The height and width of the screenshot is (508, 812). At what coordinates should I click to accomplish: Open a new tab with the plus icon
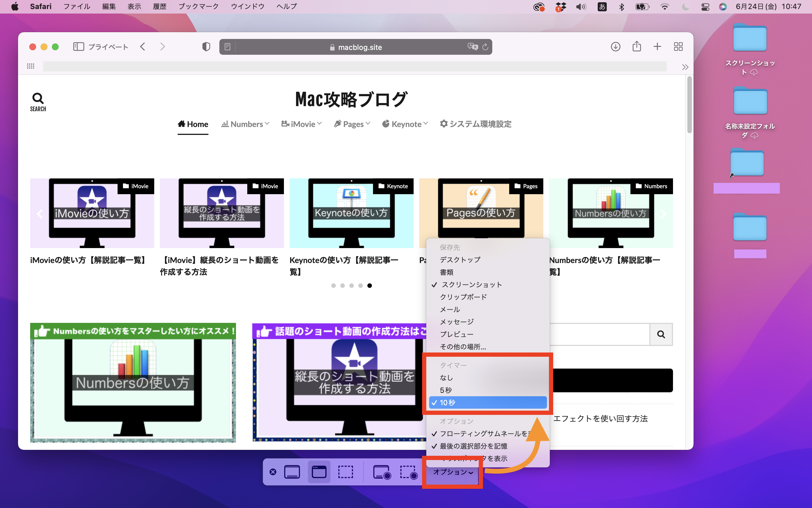point(657,47)
